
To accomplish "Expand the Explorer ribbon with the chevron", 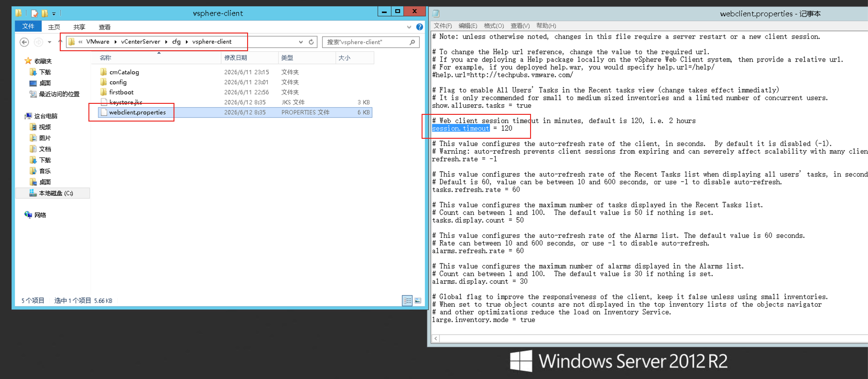I will [x=409, y=27].
